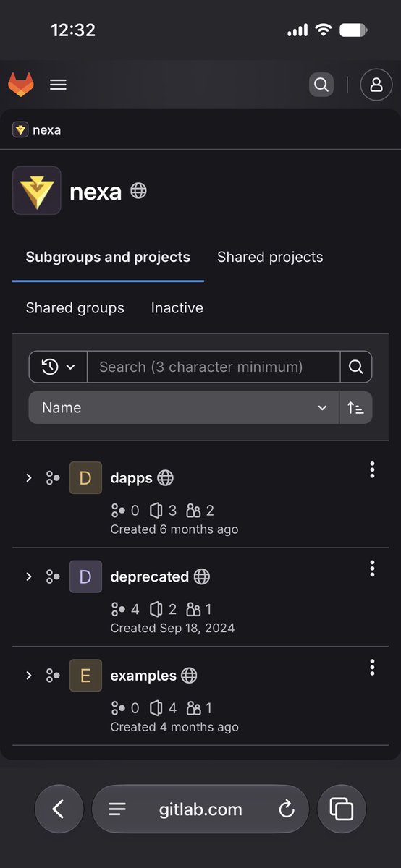The height and width of the screenshot is (868, 401).
Task: Open the GitLab fox logo home
Action: point(21,85)
